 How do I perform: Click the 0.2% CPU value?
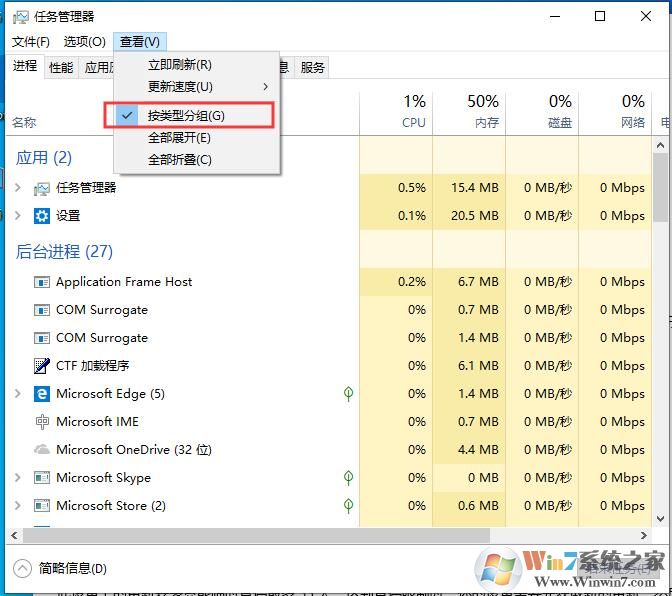411,282
